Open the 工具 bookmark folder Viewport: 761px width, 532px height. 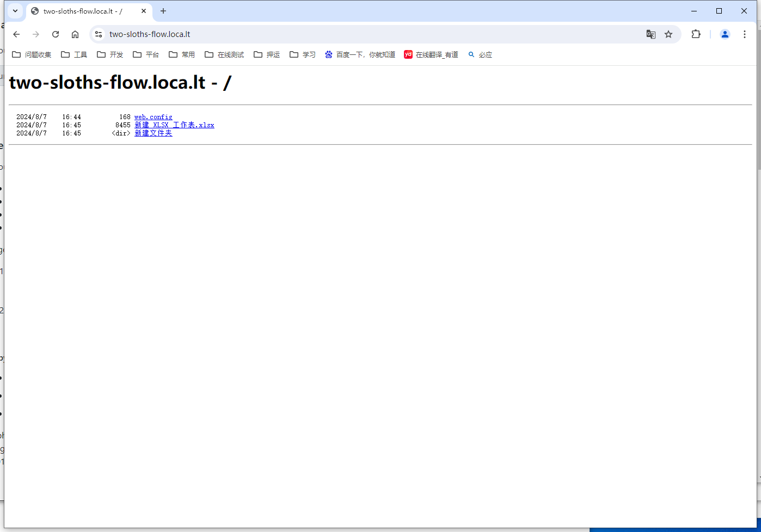click(74, 54)
